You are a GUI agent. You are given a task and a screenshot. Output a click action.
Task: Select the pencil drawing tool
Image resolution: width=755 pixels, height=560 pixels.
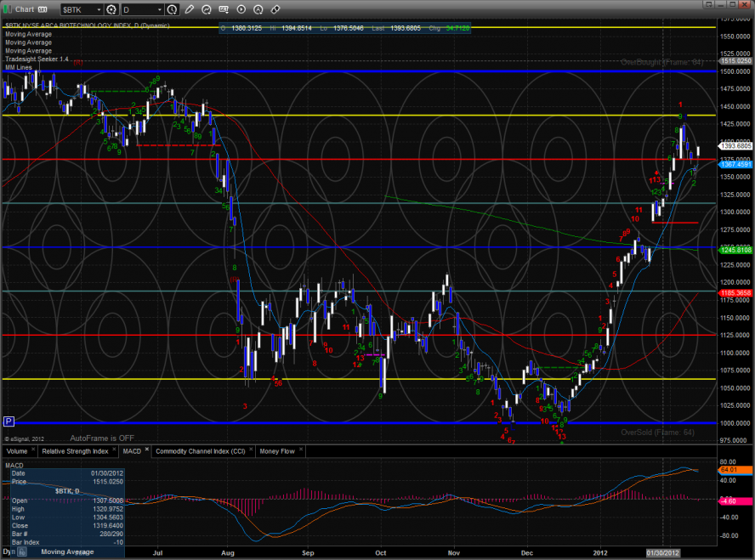tap(190, 9)
